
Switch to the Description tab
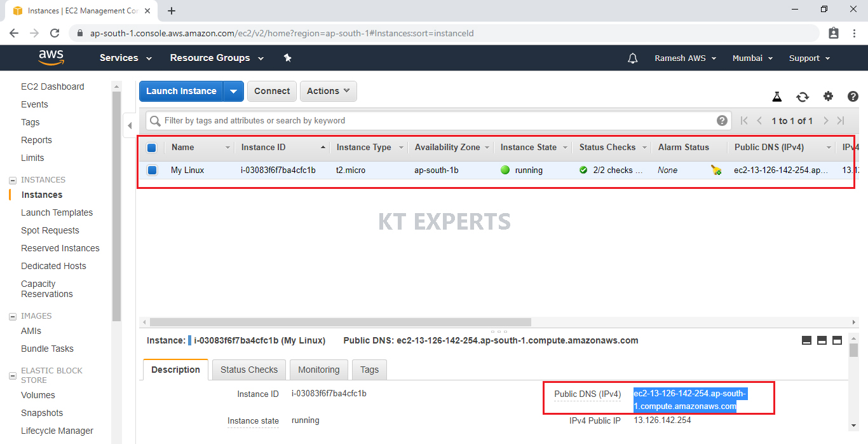click(x=175, y=370)
